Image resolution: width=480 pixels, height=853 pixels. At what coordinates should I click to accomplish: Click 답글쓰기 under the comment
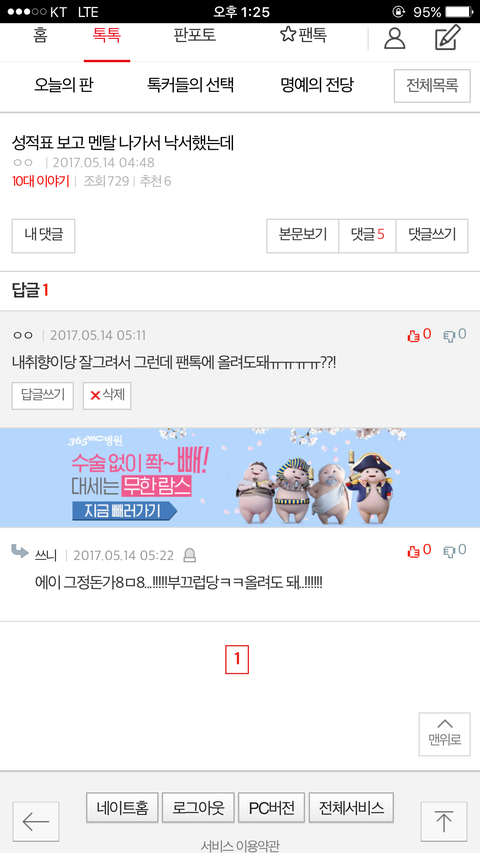43,395
